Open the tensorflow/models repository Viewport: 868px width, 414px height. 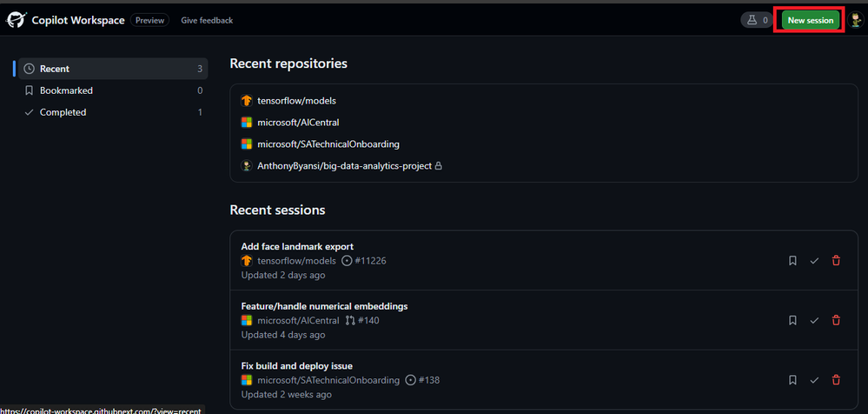pyautogui.click(x=296, y=101)
